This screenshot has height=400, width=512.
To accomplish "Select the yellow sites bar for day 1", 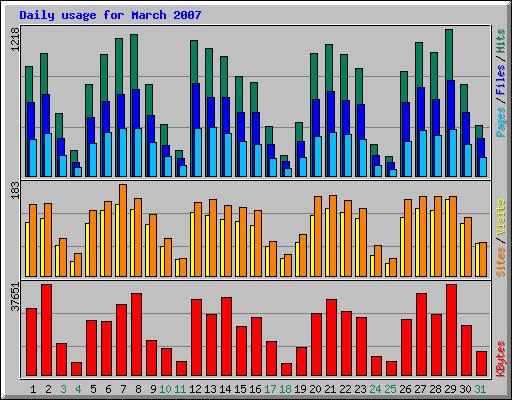I will [x=27, y=249].
